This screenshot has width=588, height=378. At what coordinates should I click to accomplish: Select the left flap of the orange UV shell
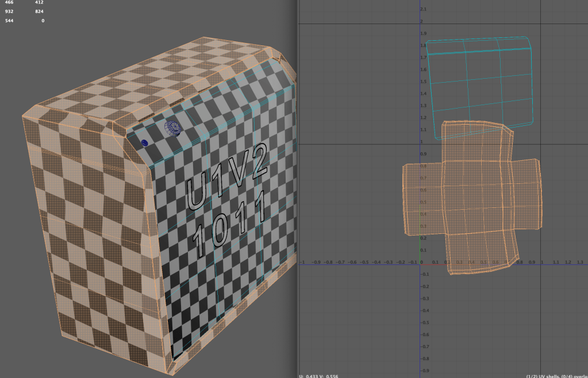421,198
